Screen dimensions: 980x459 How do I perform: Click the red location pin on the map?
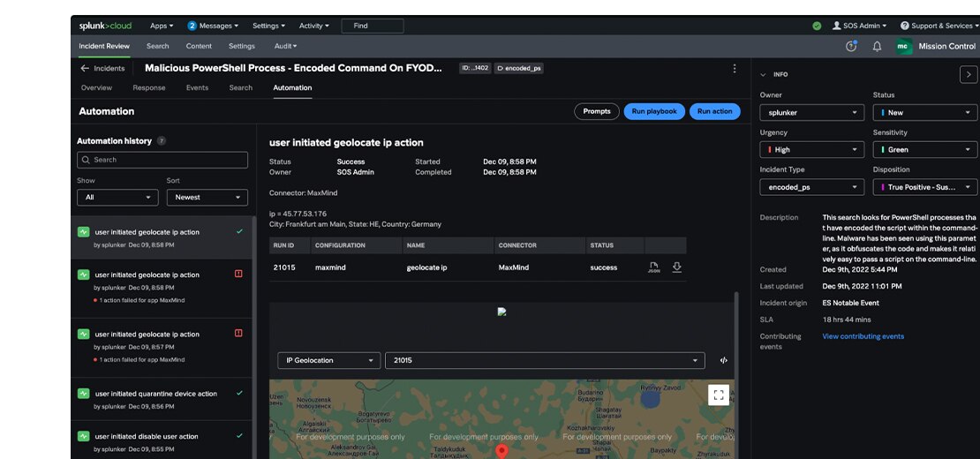(x=501, y=451)
